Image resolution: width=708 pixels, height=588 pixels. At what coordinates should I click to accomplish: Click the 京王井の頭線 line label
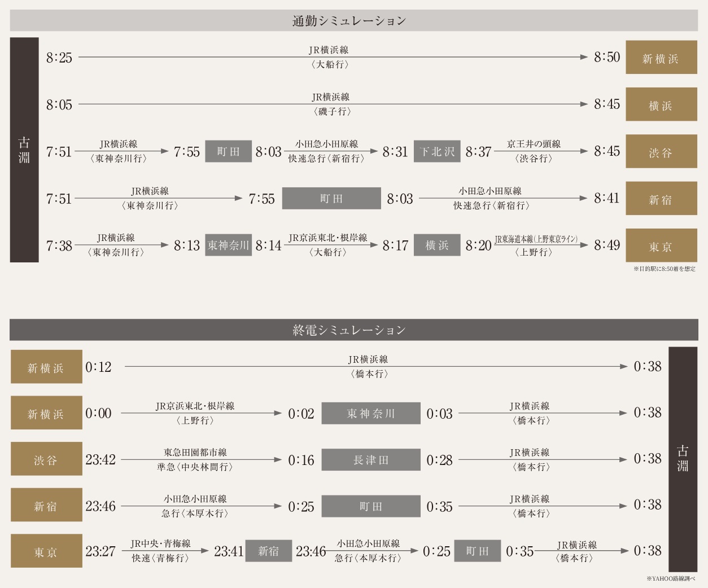coord(534,144)
